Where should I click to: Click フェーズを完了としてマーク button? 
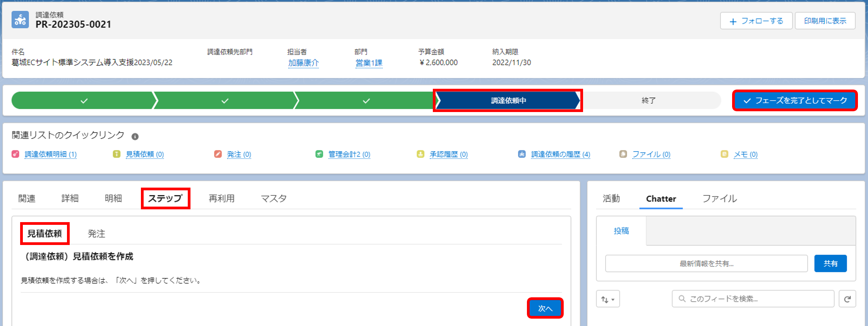tap(795, 100)
